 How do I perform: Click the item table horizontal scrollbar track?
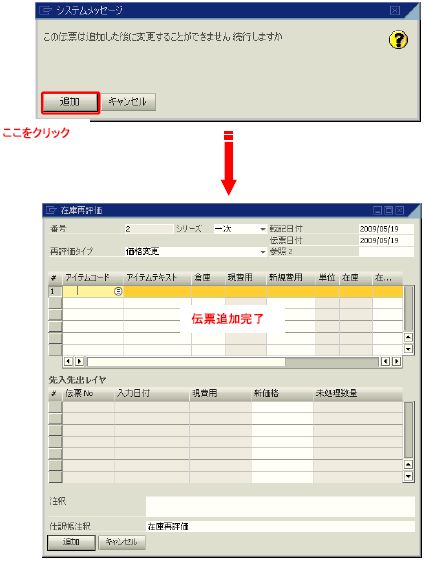tap(233, 362)
